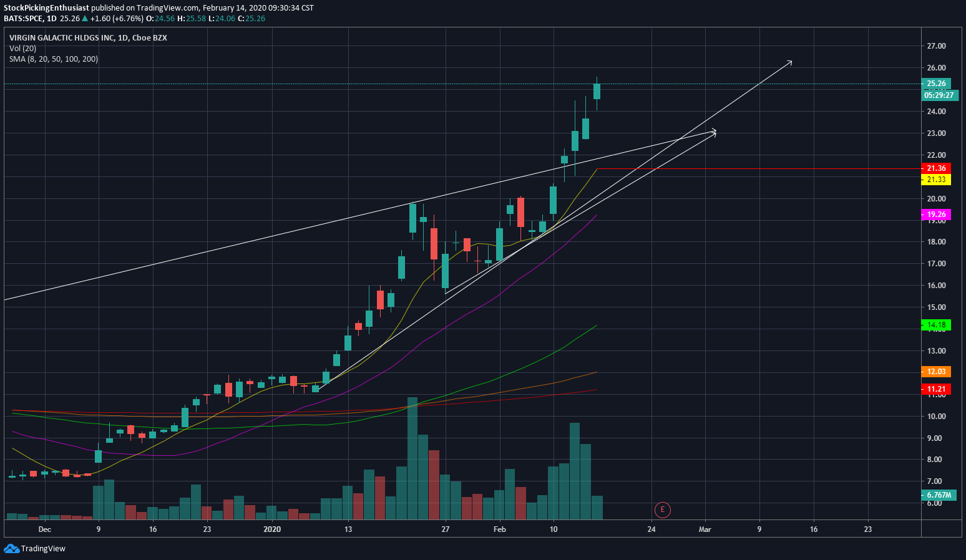966x560 pixels.
Task: Click the 8.00 price axis label
Action: 936,460
